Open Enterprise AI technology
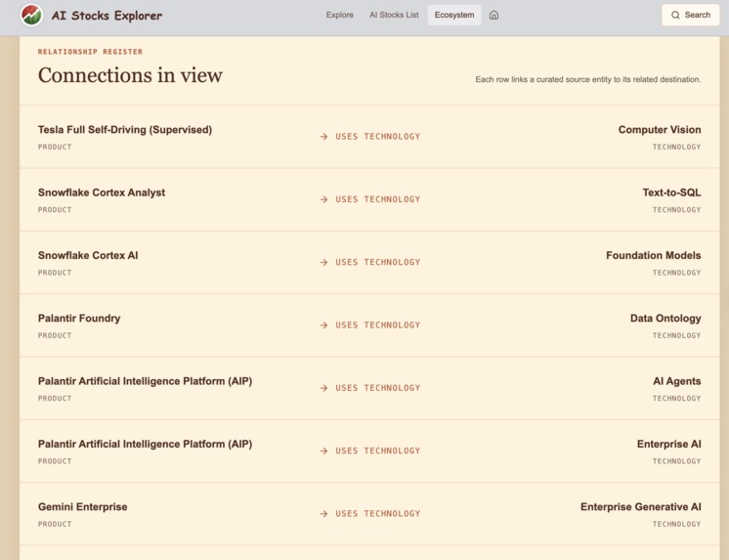 [x=668, y=444]
